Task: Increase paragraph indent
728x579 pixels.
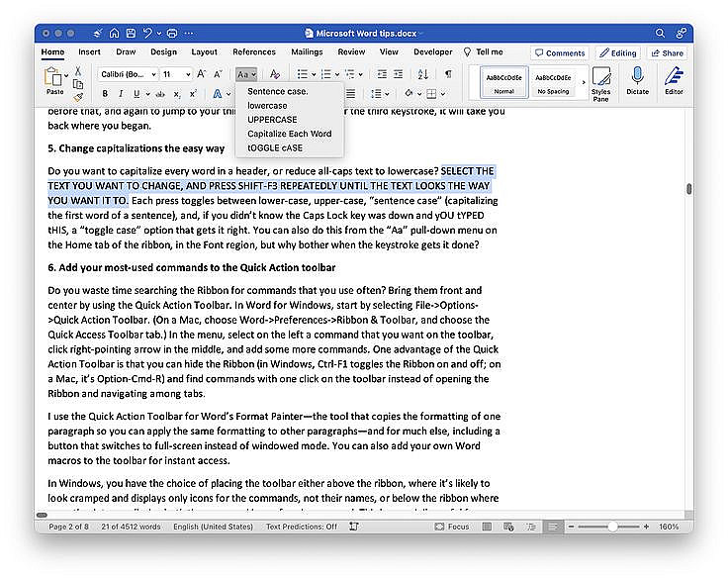Action: (x=399, y=74)
